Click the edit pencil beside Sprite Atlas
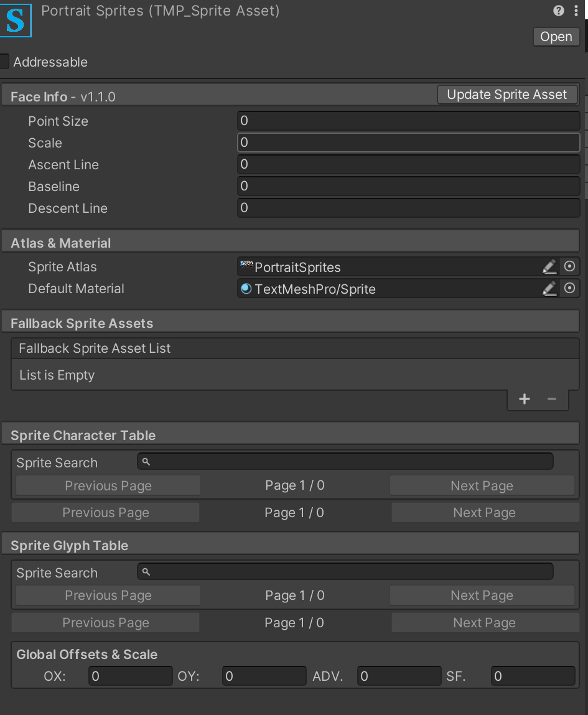588x715 pixels. (x=549, y=266)
